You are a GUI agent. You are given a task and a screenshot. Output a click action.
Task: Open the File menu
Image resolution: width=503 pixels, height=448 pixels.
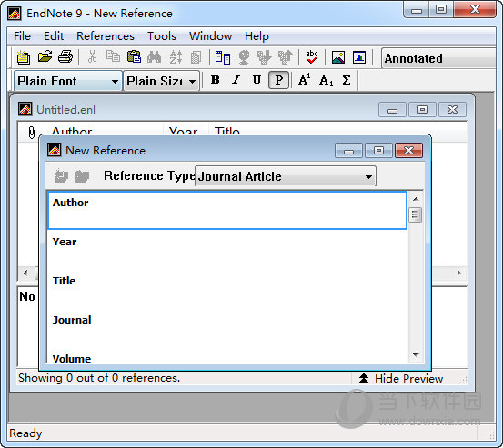pyautogui.click(x=22, y=36)
